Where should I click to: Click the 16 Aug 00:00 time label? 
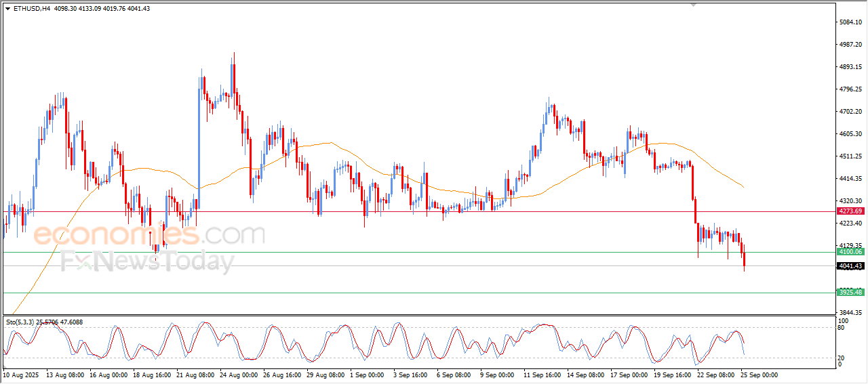pos(108,375)
